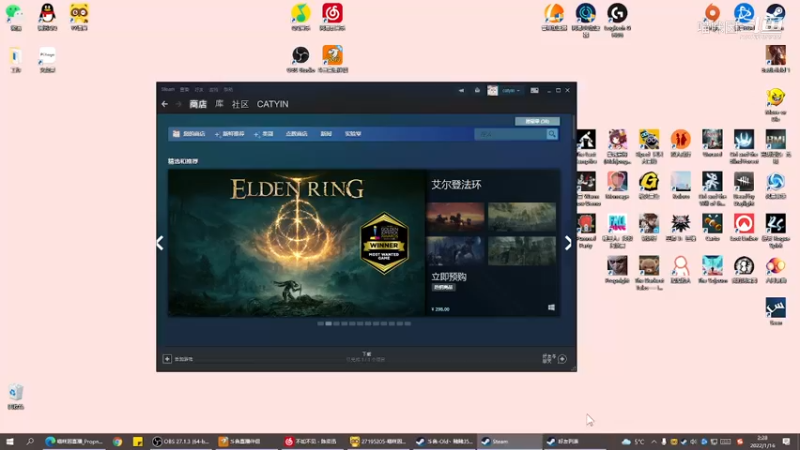Open the Dead by Daylight desktop icon
Screen dimensions: 800x450
pyautogui.click(x=744, y=189)
